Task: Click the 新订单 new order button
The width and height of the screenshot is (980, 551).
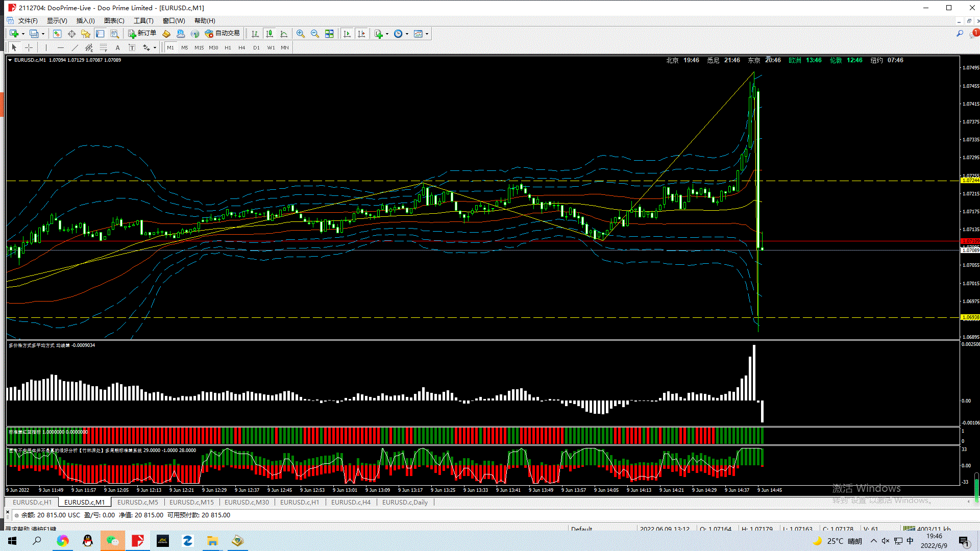Action: (x=142, y=34)
